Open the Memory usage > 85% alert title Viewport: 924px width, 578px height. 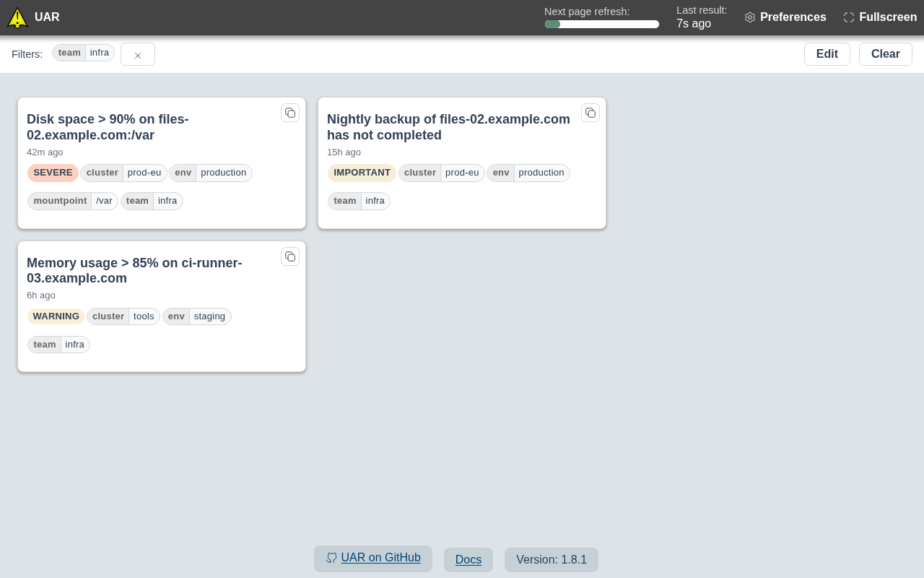(x=134, y=271)
